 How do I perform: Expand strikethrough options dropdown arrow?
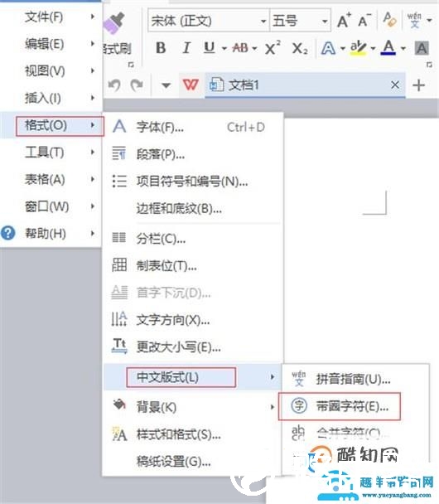pyautogui.click(x=254, y=49)
